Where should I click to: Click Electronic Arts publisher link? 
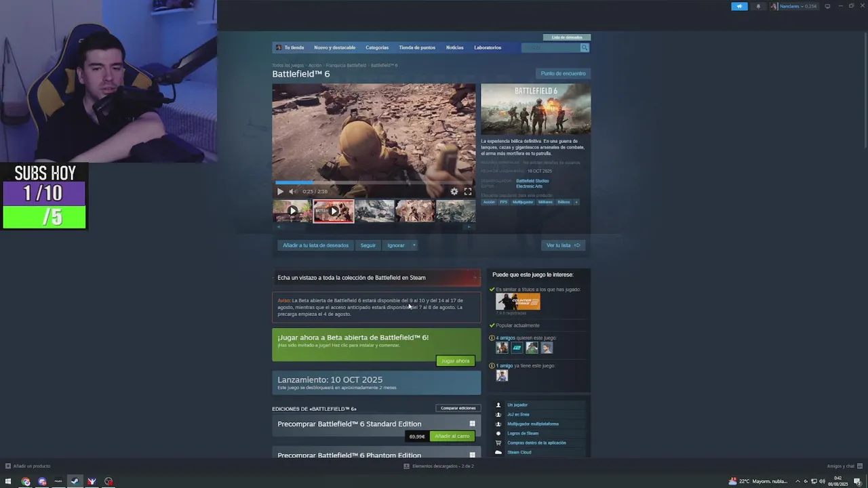(x=529, y=186)
